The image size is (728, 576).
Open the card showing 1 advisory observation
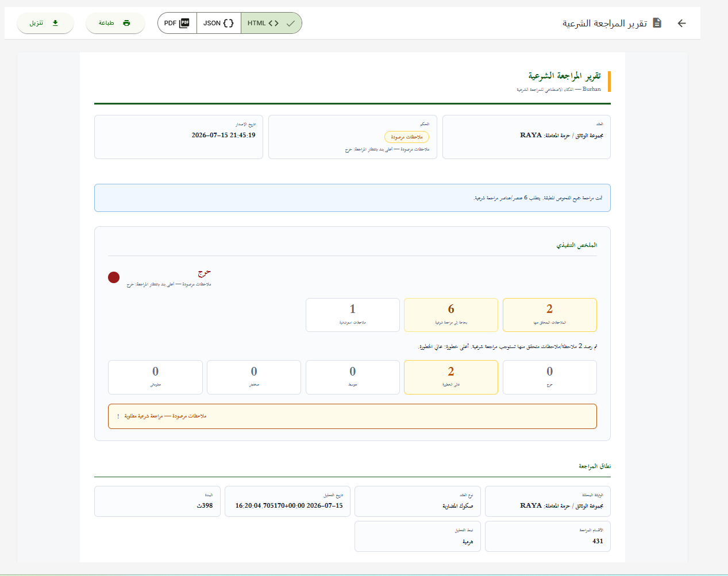(x=353, y=315)
